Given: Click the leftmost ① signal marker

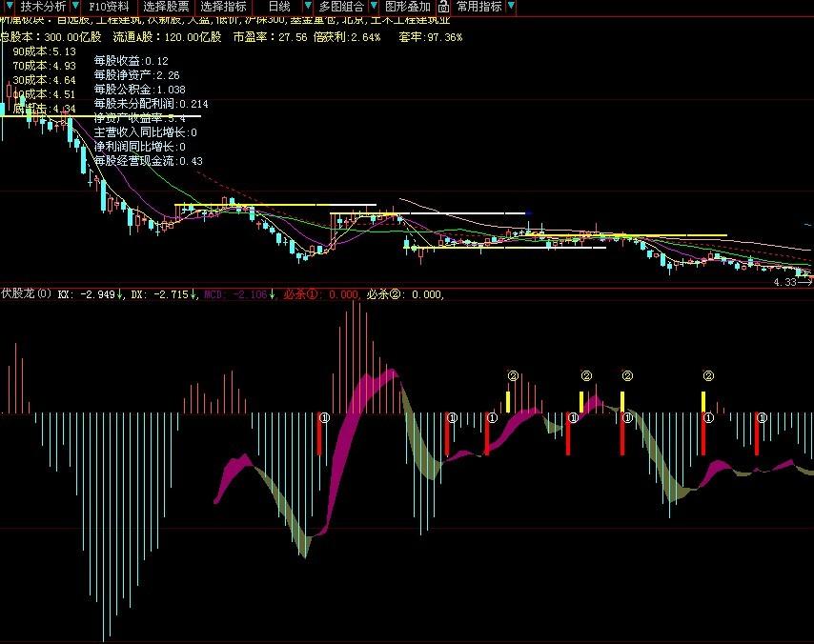Looking at the screenshot, I should [323, 417].
